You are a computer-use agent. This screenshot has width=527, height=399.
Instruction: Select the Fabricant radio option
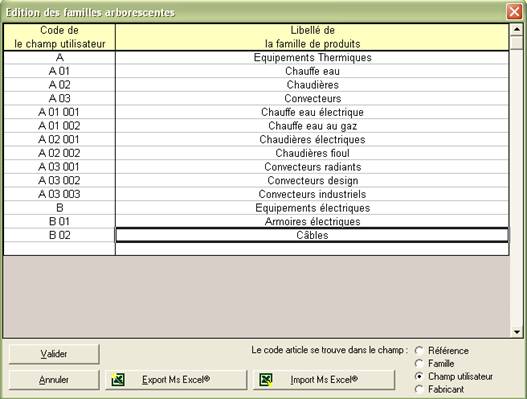[x=419, y=389]
